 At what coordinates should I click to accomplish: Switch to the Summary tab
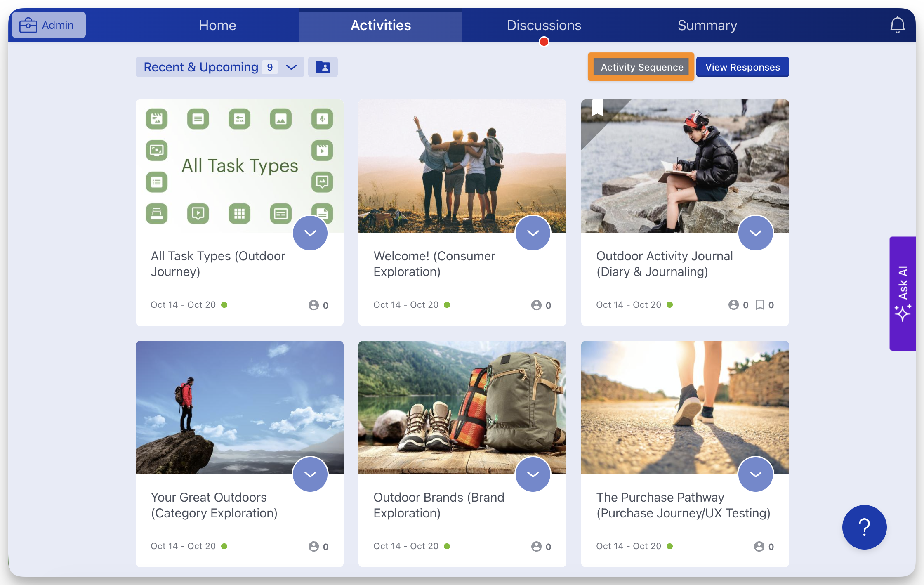coord(707,25)
